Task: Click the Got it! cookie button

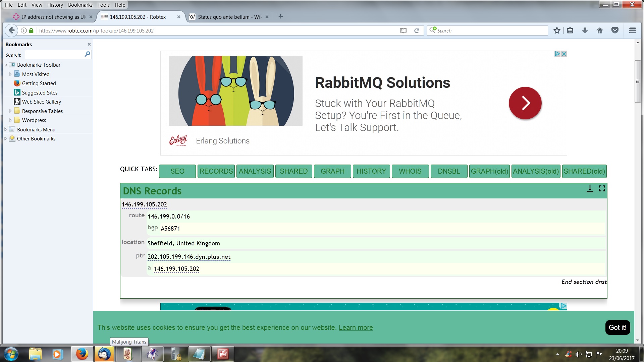Action: pyautogui.click(x=618, y=327)
